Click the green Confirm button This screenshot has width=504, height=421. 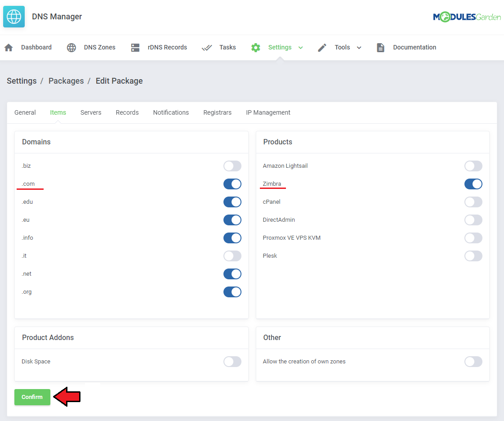[32, 397]
